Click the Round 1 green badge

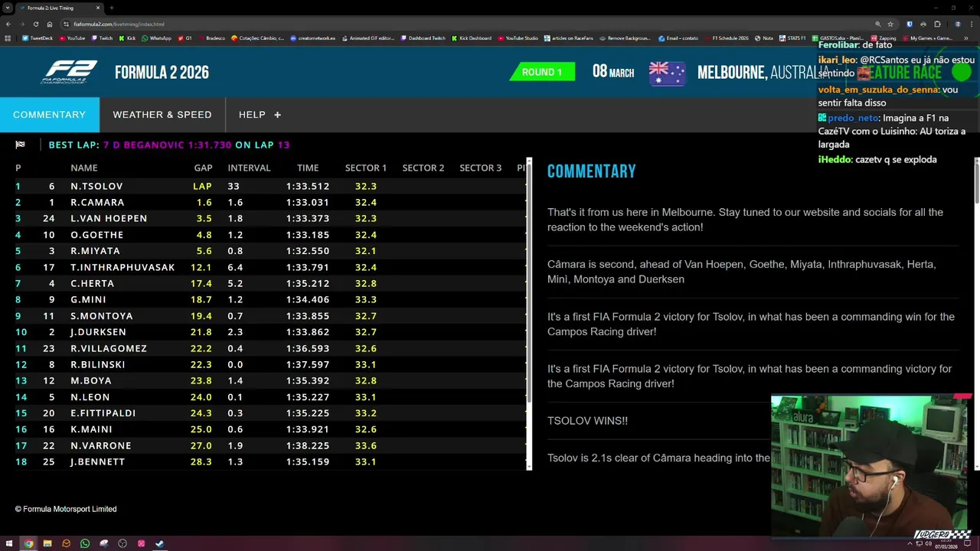point(542,72)
